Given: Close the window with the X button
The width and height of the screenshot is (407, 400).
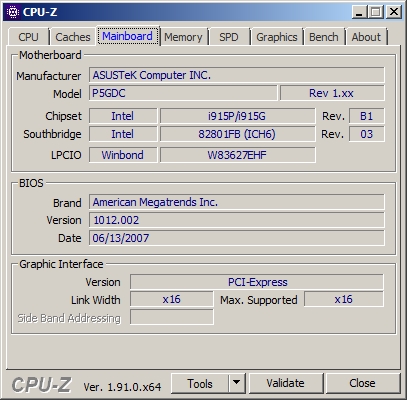Looking at the screenshot, I should (x=394, y=12).
